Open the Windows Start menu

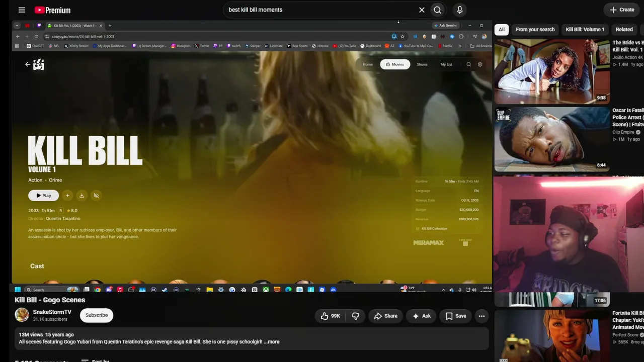(x=18, y=290)
